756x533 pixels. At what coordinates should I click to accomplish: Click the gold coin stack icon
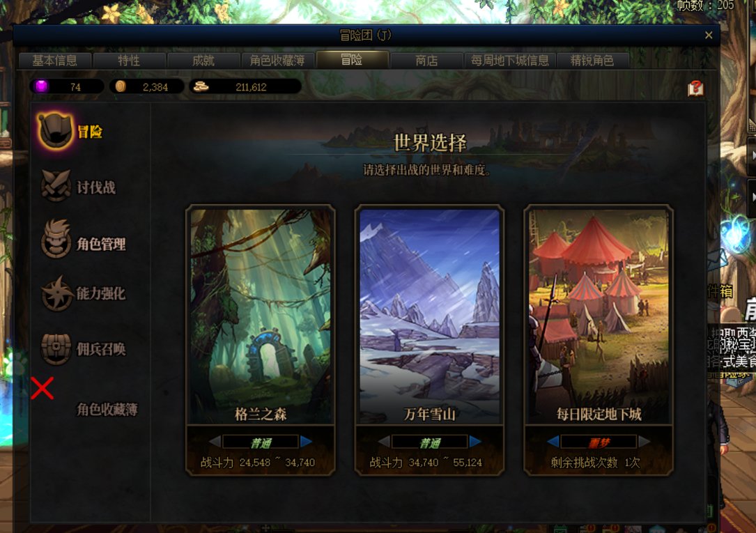point(201,86)
